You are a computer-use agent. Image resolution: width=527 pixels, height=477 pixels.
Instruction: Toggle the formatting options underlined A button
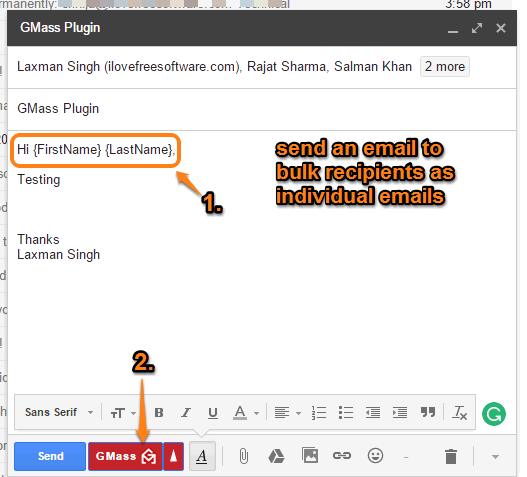[x=202, y=456]
